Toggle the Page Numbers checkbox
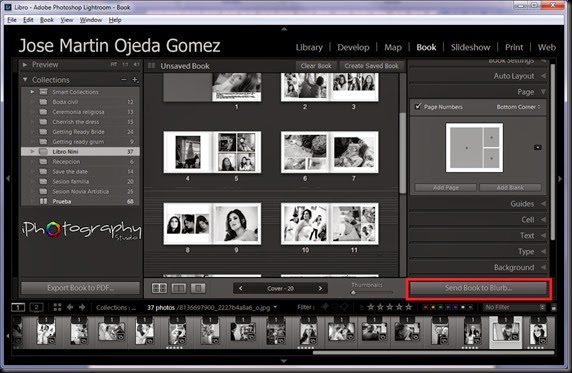Image resolution: width=572 pixels, height=373 pixels. (418, 106)
